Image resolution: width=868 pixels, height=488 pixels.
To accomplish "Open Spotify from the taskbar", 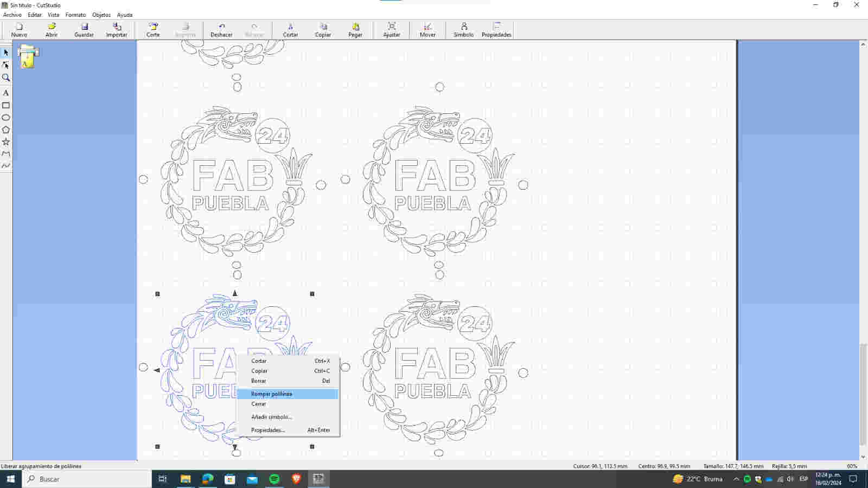I will [x=274, y=479].
